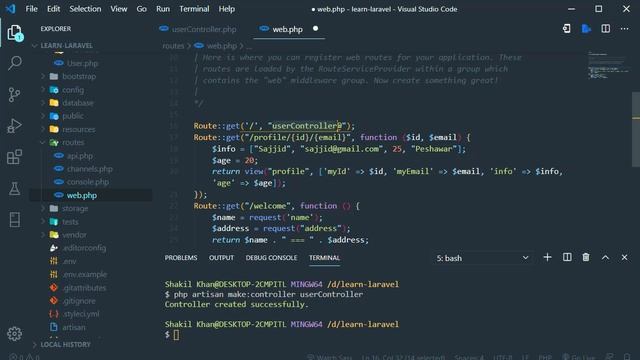Open the .gitattributes file
Image resolution: width=640 pixels, height=360 pixels.
(84, 288)
